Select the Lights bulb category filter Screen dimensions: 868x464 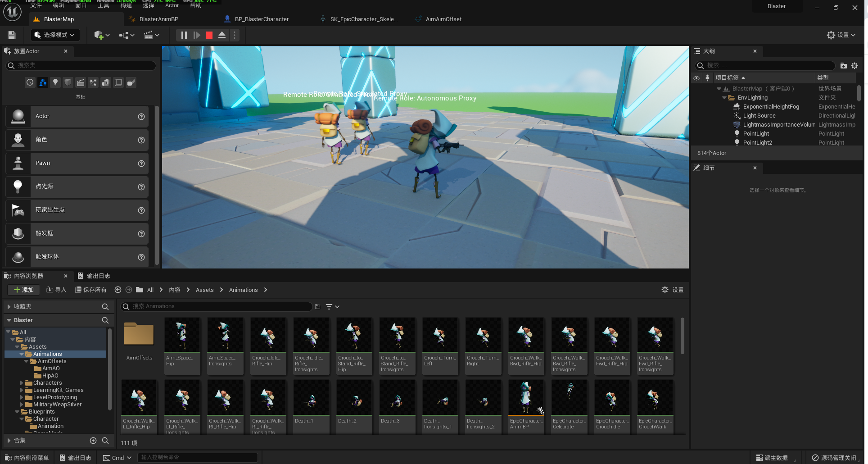55,82
